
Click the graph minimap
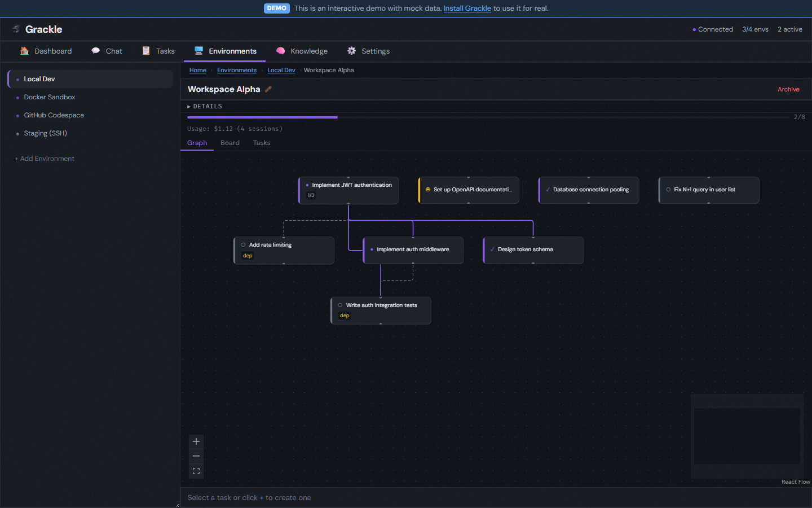click(747, 436)
